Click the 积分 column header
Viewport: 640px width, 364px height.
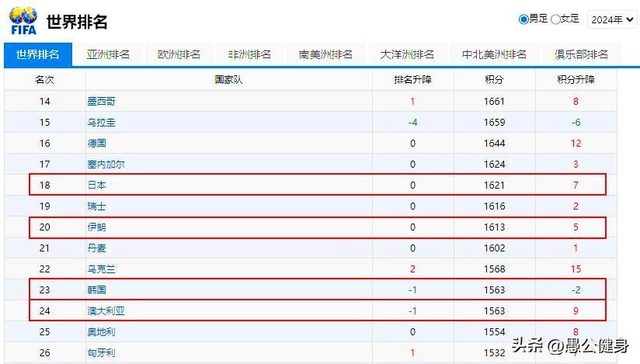pyautogui.click(x=493, y=80)
